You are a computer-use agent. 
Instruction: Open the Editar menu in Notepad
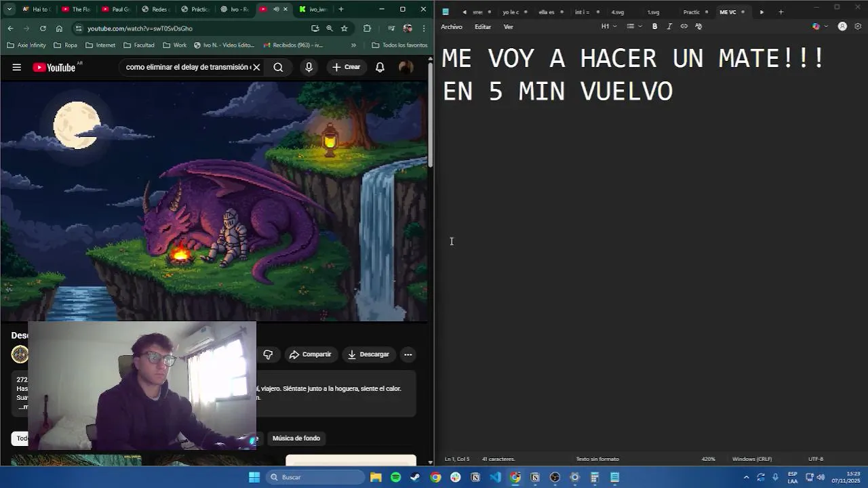[x=483, y=26]
